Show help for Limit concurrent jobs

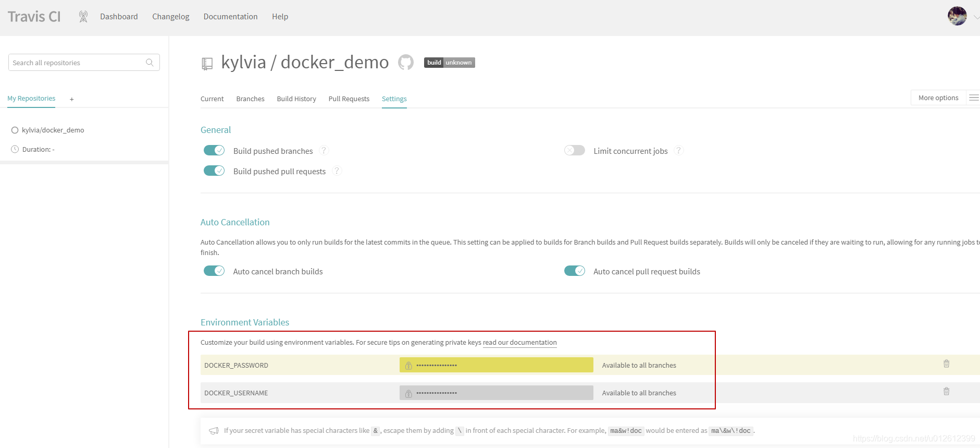(679, 150)
